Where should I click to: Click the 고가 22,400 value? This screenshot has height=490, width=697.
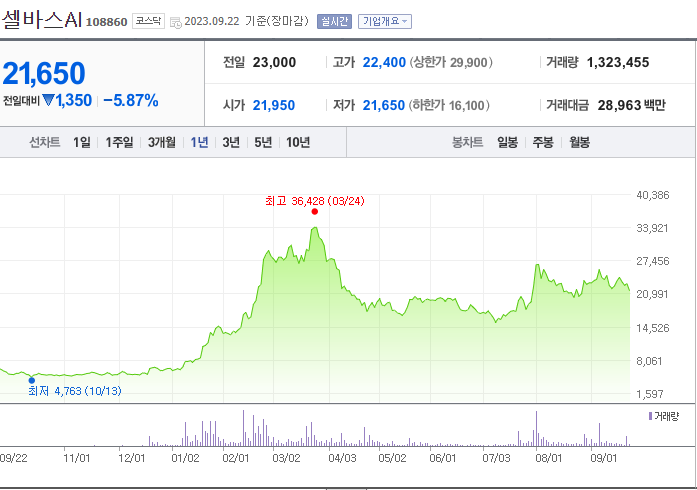pos(384,63)
